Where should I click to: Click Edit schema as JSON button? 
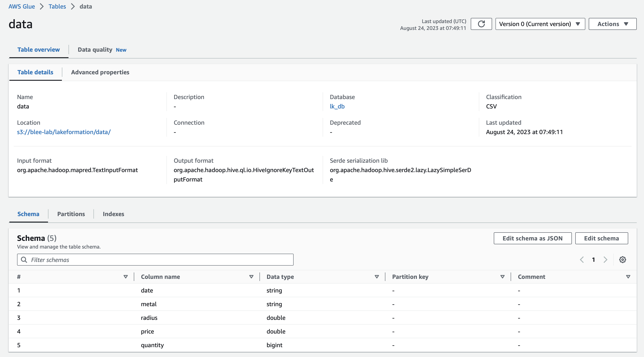[532, 238]
